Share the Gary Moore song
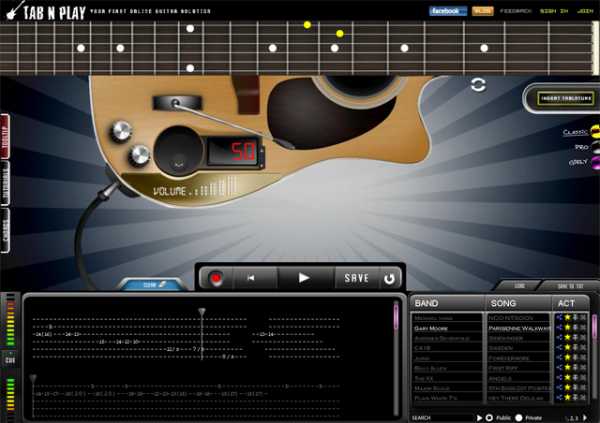Viewport: 600px width, 423px height. point(559,327)
